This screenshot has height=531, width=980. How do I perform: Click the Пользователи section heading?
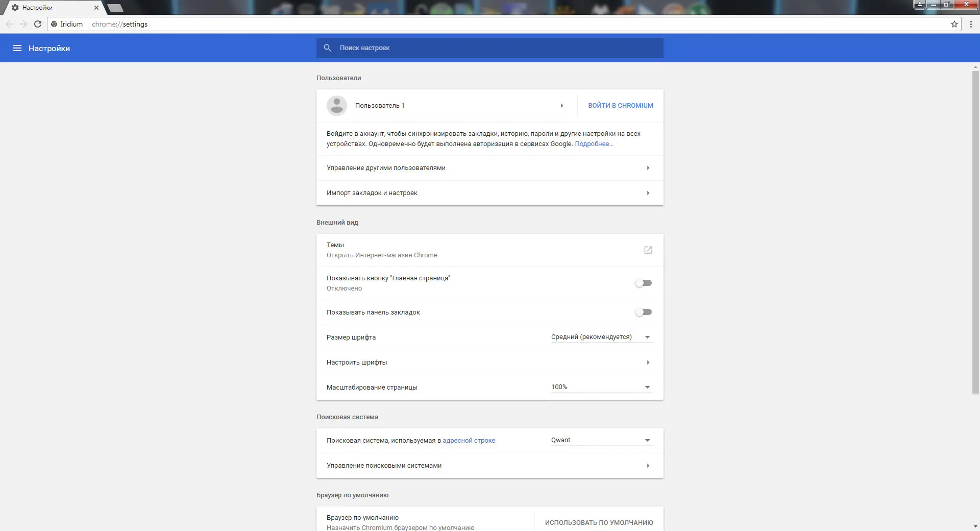338,78
